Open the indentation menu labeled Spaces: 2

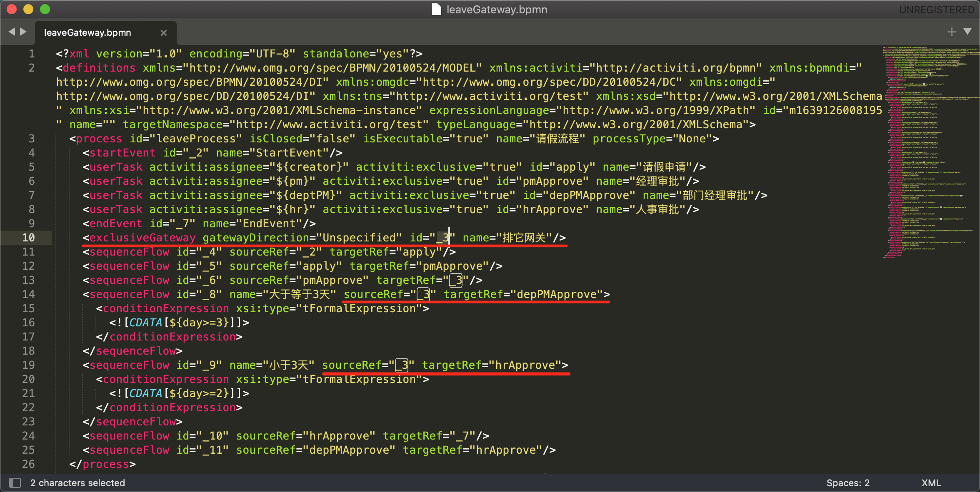point(847,482)
